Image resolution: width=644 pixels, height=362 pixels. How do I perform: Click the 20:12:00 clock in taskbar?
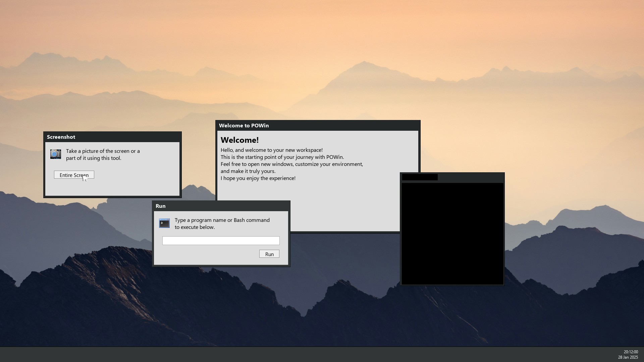tap(631, 352)
